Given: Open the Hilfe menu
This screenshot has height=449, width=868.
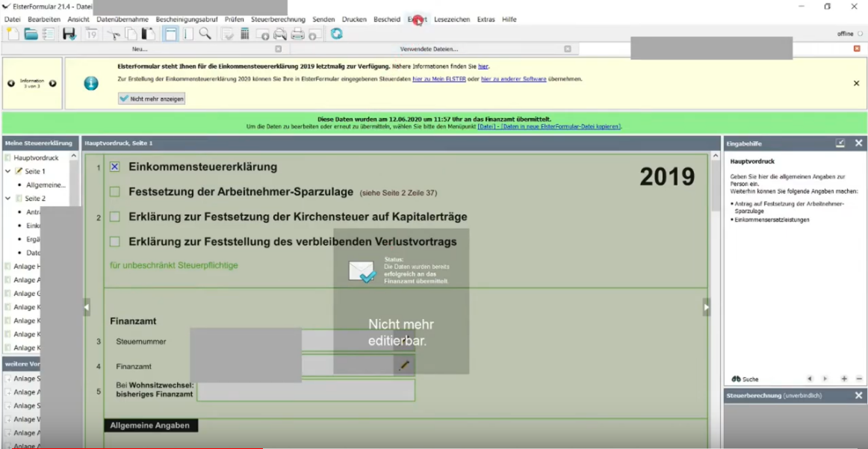Looking at the screenshot, I should pyautogui.click(x=509, y=19).
